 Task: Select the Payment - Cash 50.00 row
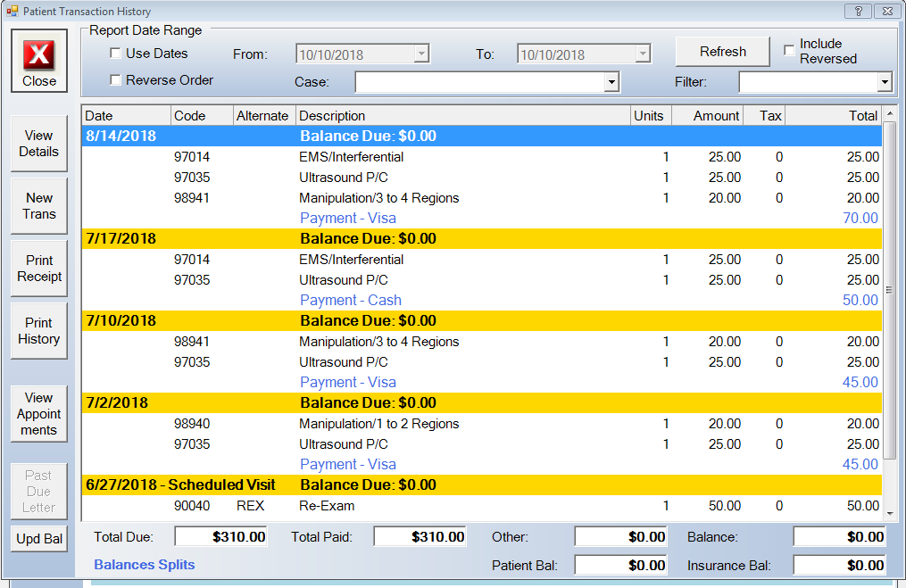[482, 301]
